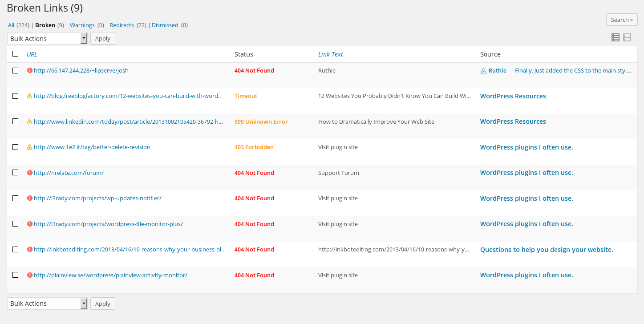Open the top Bulk Actions dropdown

[48, 38]
